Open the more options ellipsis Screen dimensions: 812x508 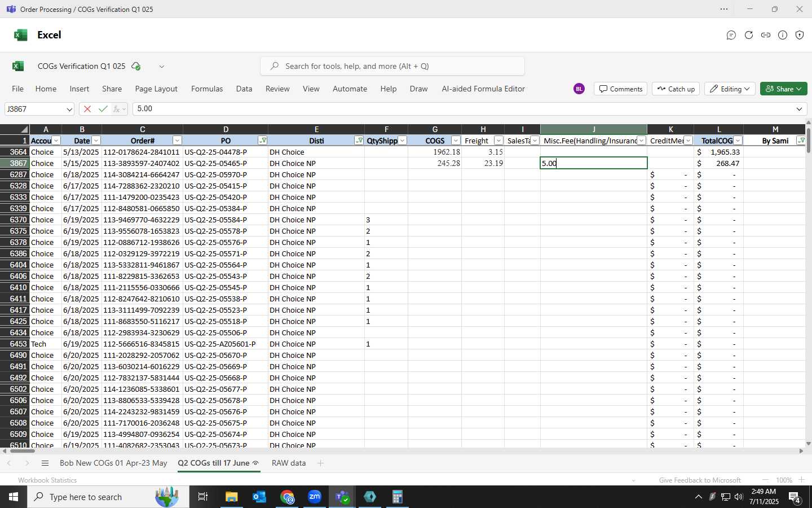(x=724, y=9)
